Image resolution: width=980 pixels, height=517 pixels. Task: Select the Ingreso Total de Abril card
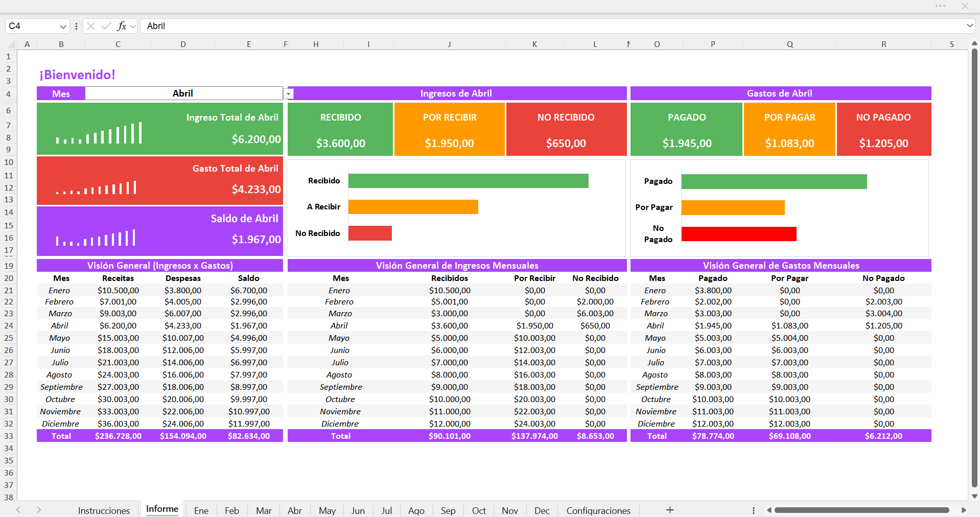(x=160, y=129)
